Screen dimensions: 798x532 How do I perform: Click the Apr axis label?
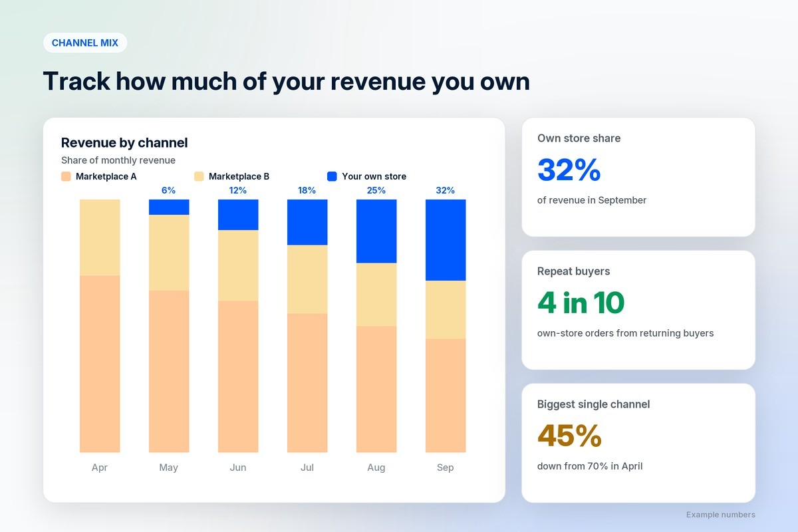(100, 467)
